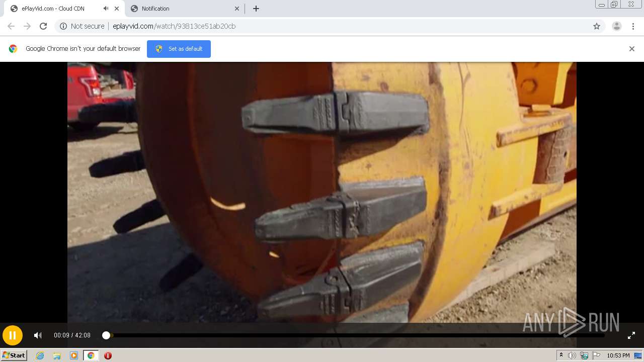Reload the current page
This screenshot has width=644, height=362.
click(43, 26)
